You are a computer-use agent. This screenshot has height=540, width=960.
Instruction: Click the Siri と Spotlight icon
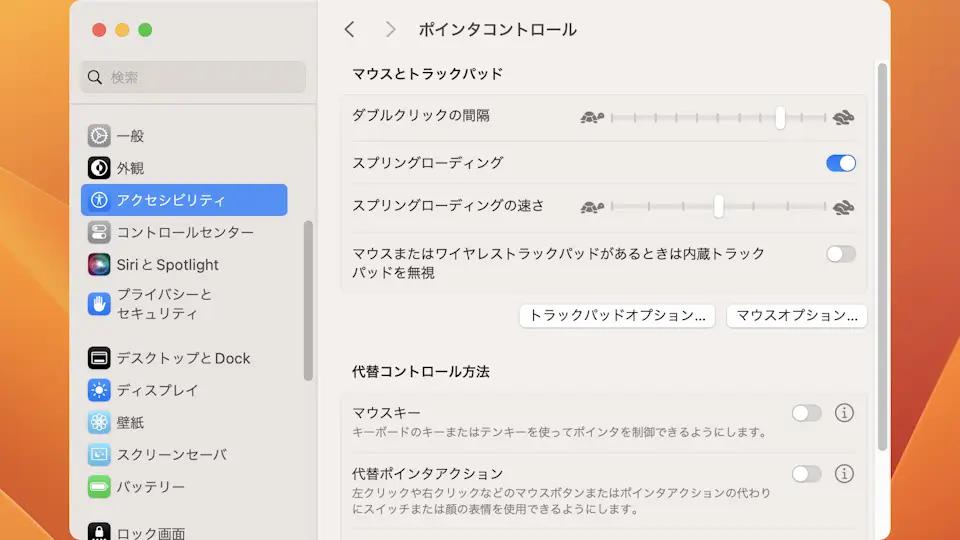pyautogui.click(x=99, y=265)
